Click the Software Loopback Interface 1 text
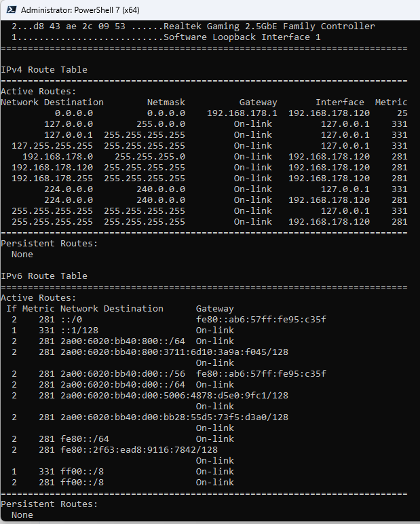420x524 pixels. [242, 37]
